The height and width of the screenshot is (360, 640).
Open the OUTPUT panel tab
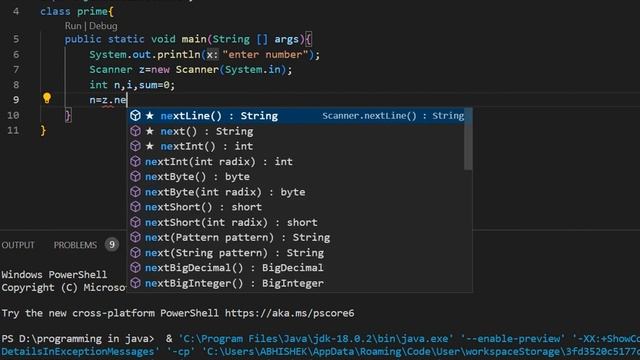point(18,245)
